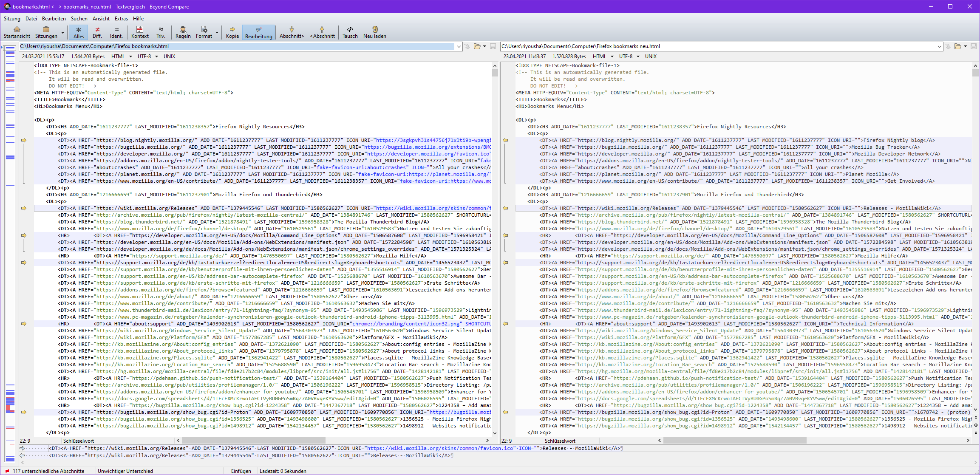Click the Triv. minor differences button
Image resolution: width=980 pixels, height=475 pixels.
coord(161,32)
